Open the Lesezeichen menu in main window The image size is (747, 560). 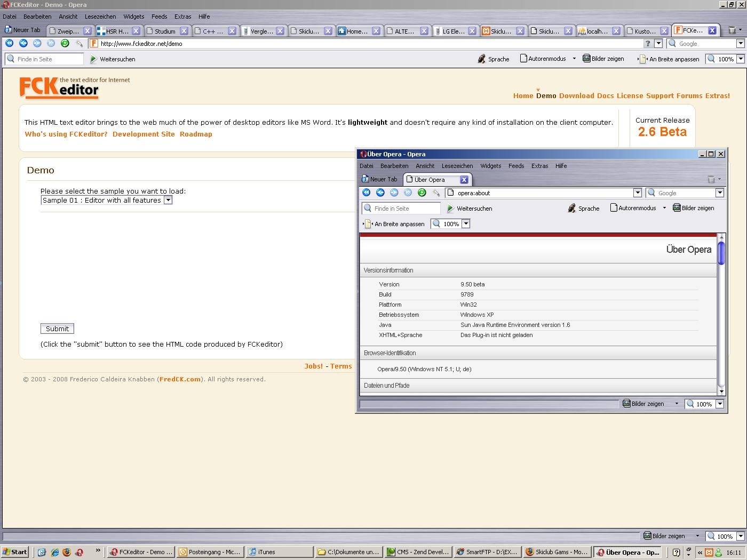tap(100, 17)
